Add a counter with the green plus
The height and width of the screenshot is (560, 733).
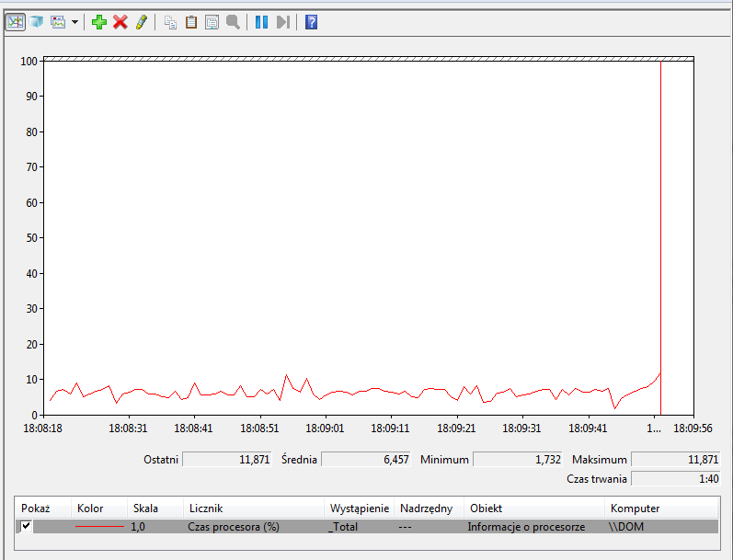(98, 21)
